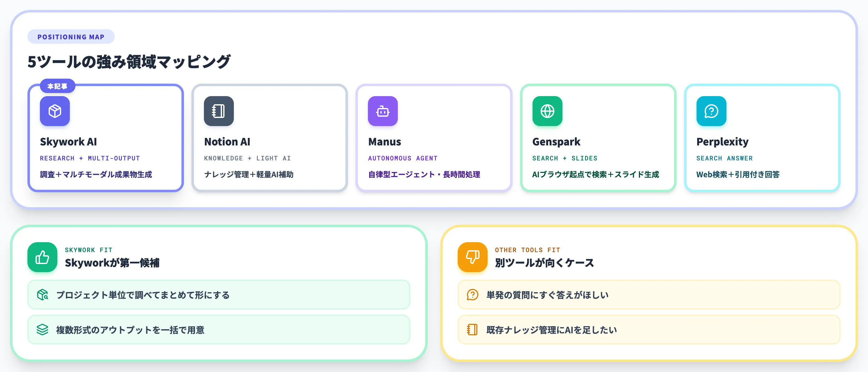Click SEARCH + SLIDES label
This screenshot has height=372, width=868.
pos(565,158)
